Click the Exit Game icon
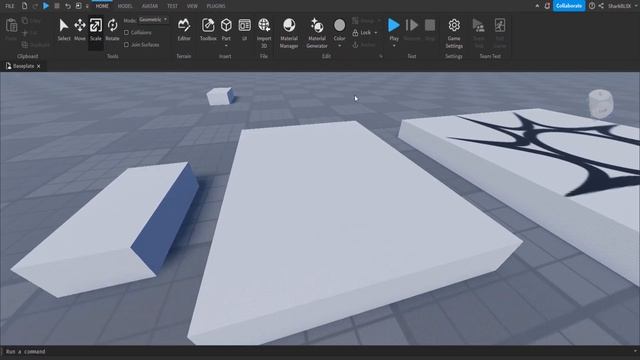This screenshot has height=360, width=640. (500, 25)
